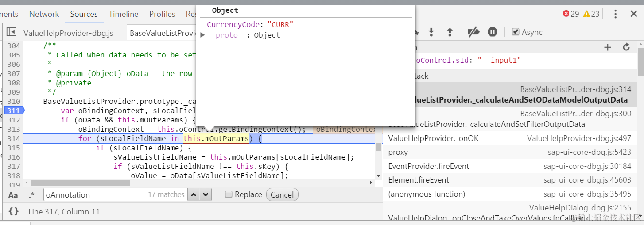Select Element.fireEvent call stack frame

(510, 179)
